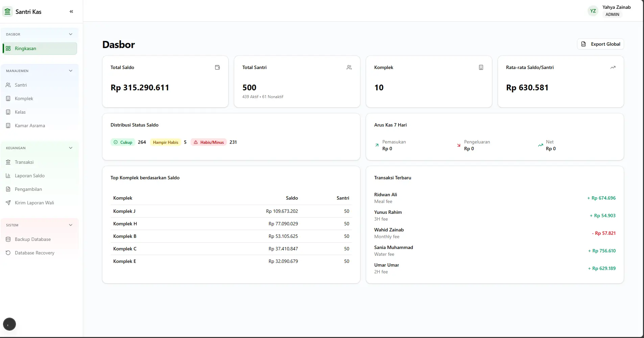Click the Santri Kas bank logo icon
Screen dimensions: 644x338
[x=7, y=12]
